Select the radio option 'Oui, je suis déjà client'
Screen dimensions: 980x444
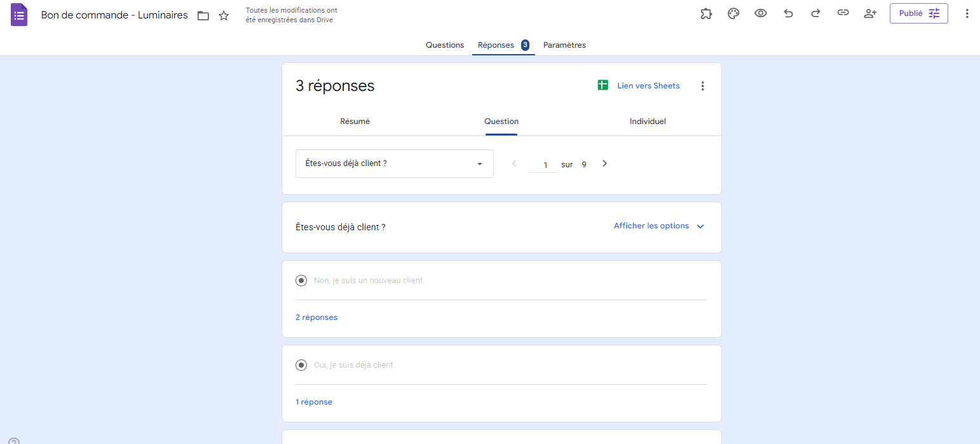click(x=301, y=364)
